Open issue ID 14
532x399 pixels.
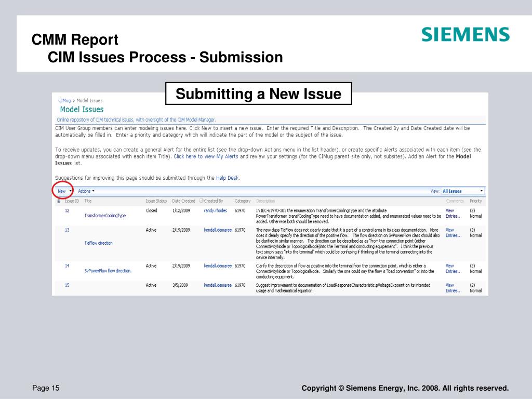tap(67, 266)
